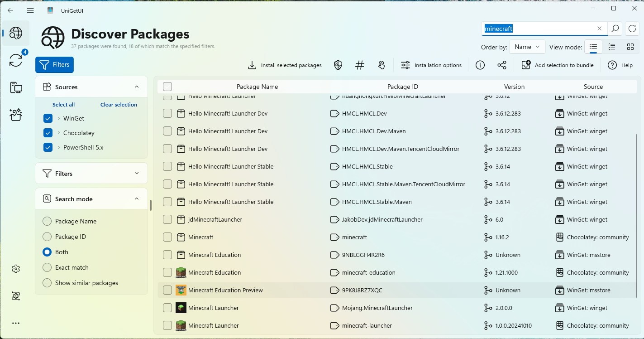Screen dimensions: 644x339
Task: Expand the Chocolatey source tree arrow
Action: click(x=59, y=133)
